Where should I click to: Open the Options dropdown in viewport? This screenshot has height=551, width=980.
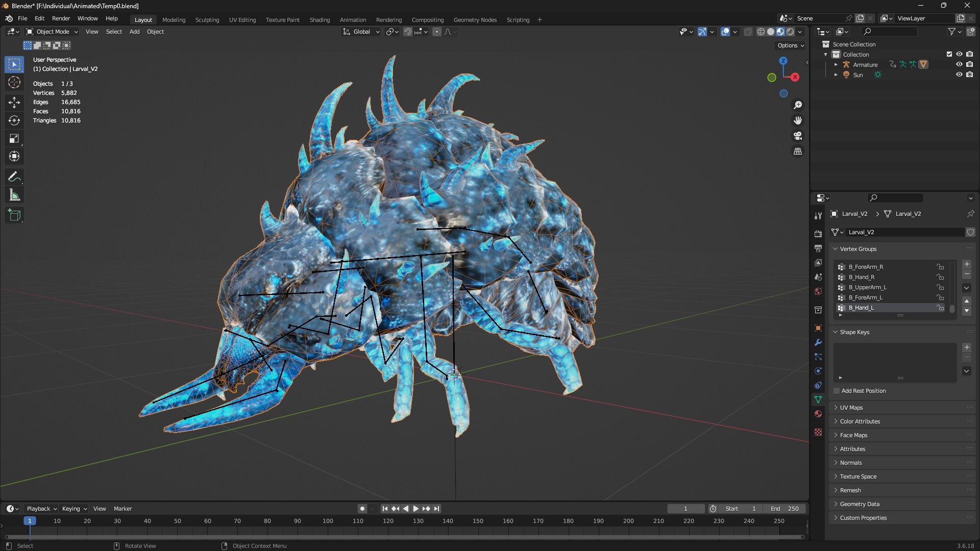pyautogui.click(x=791, y=45)
